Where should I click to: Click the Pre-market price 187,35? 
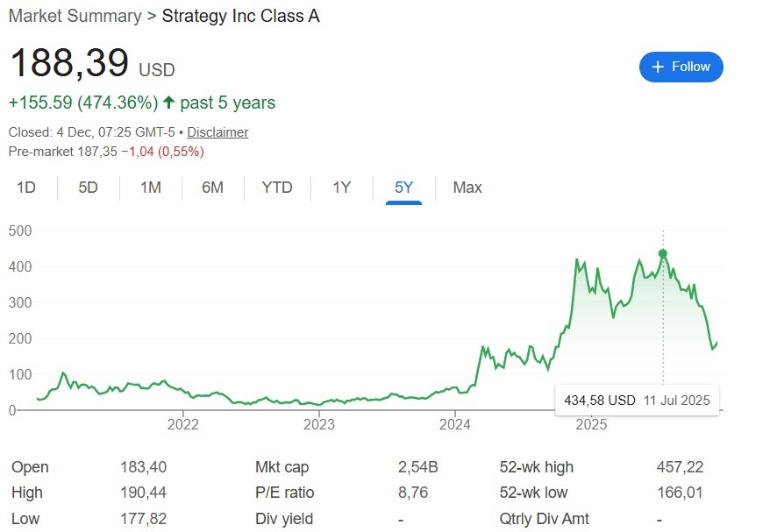tap(95, 151)
